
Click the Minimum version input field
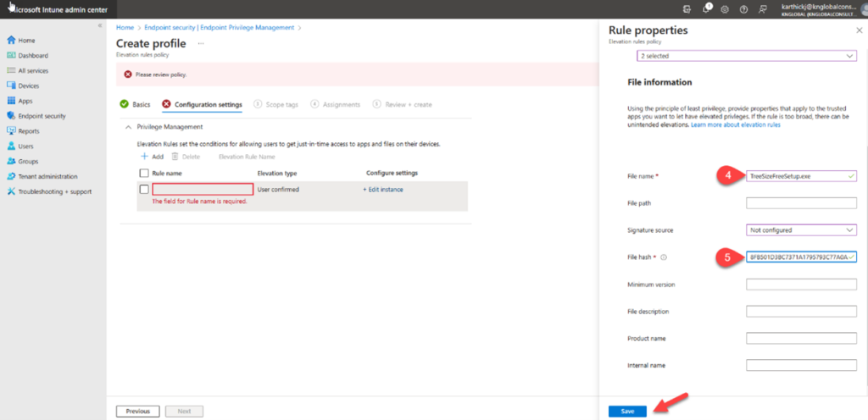[801, 284]
